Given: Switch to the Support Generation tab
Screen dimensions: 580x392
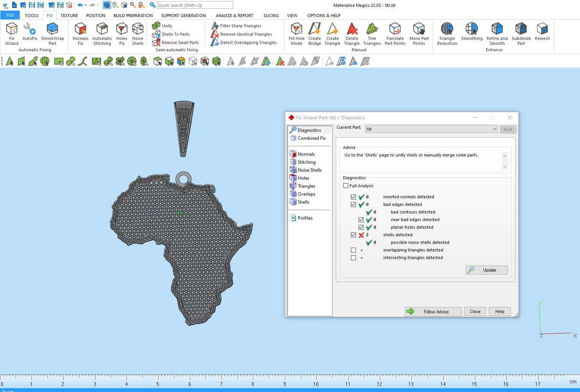Looking at the screenshot, I should (183, 16).
